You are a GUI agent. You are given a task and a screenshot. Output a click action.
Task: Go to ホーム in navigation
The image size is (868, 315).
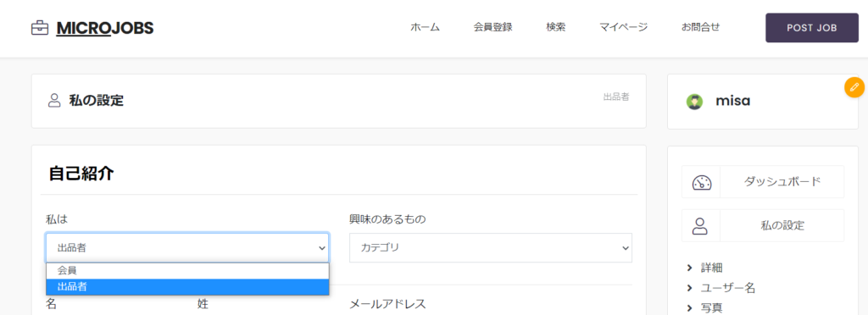(x=425, y=27)
